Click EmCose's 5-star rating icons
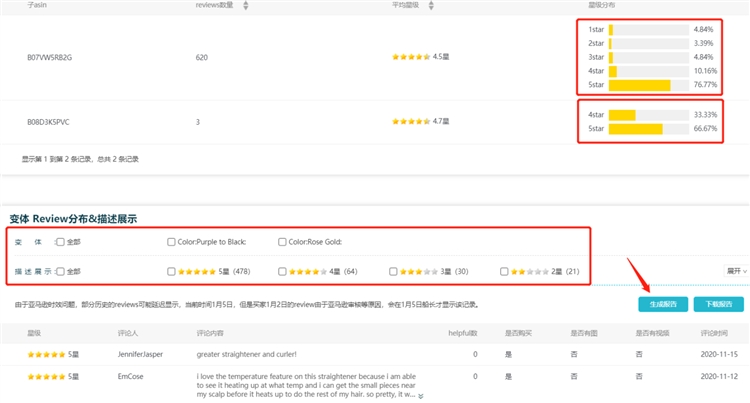The image size is (750, 403). (x=46, y=376)
